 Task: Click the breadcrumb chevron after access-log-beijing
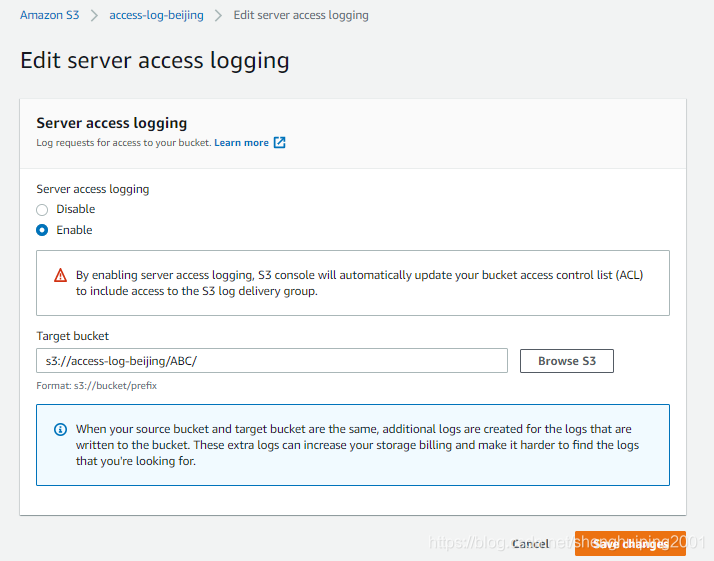tap(219, 15)
